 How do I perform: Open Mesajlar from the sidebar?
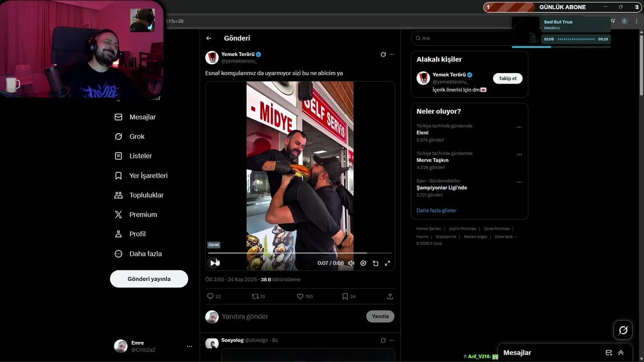tap(135, 117)
